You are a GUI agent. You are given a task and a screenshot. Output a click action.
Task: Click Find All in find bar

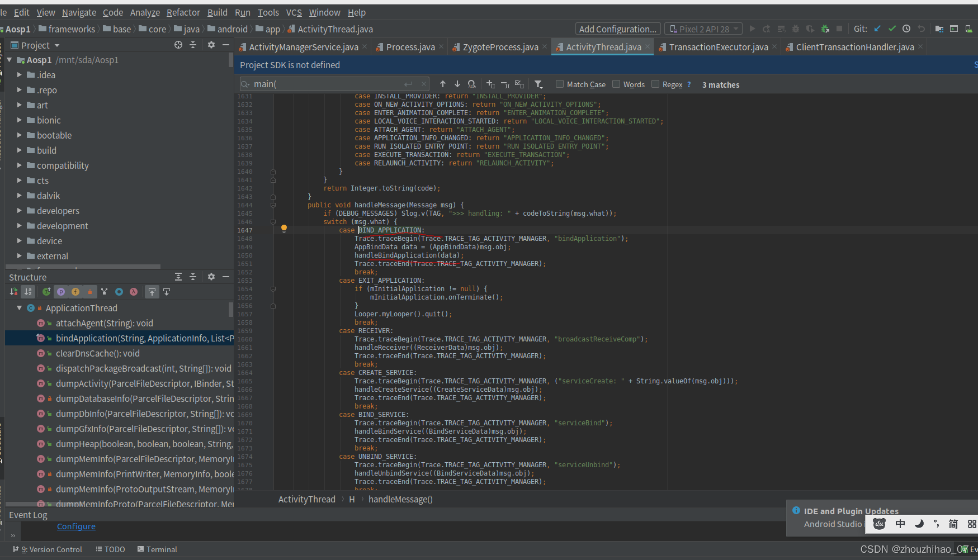coord(472,84)
